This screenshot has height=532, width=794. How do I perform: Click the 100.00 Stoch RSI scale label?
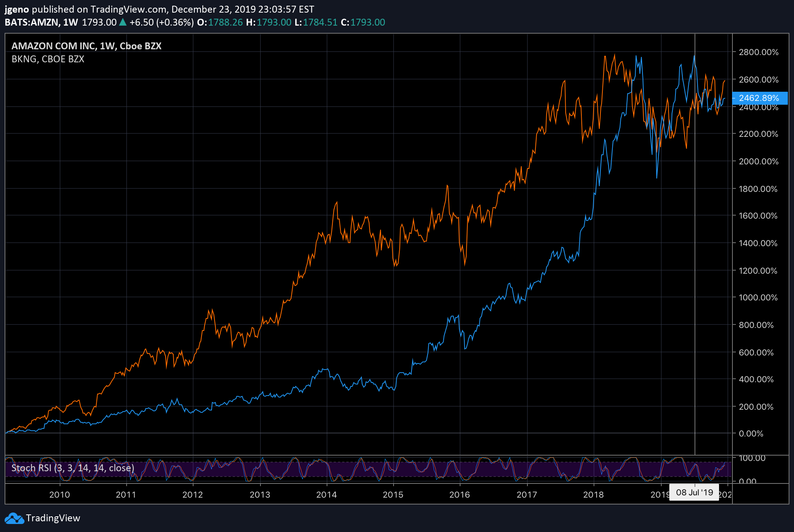tap(752, 458)
